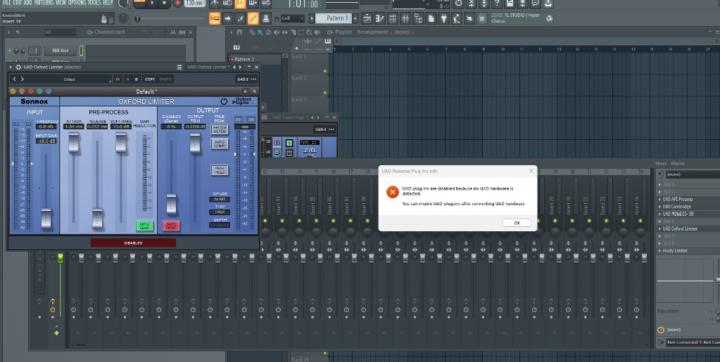Open the VIEW menu
Screen dimensions: 720x362
tap(61, 3)
